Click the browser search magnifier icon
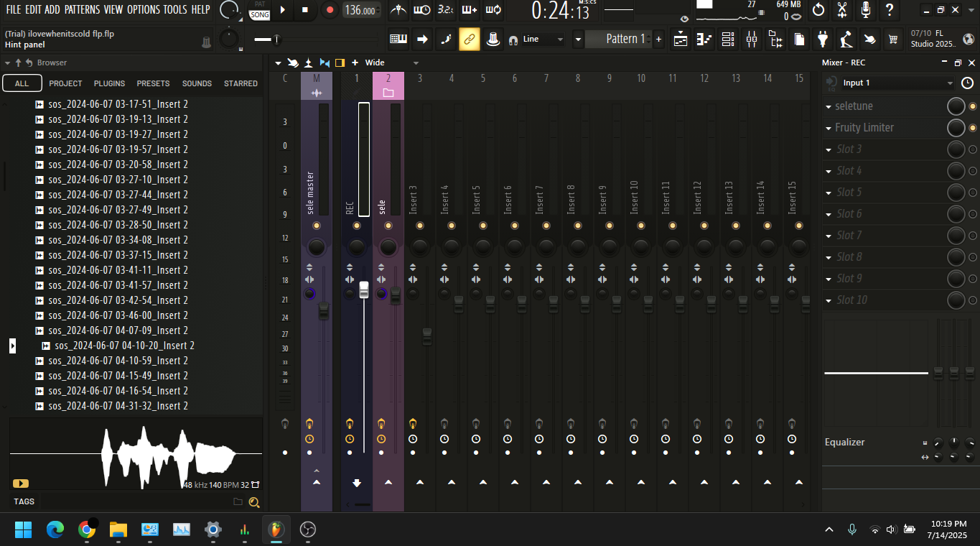The width and height of the screenshot is (980, 546). pyautogui.click(x=253, y=502)
